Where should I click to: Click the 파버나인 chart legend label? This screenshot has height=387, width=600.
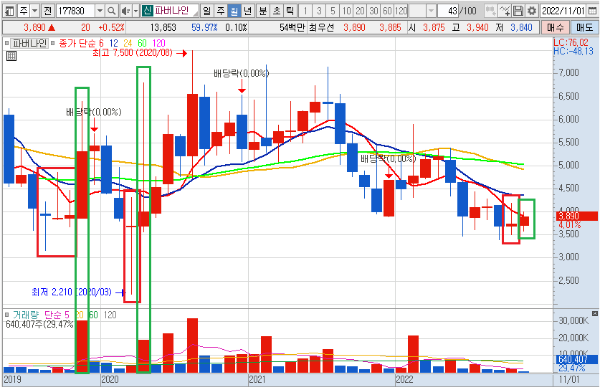point(29,43)
